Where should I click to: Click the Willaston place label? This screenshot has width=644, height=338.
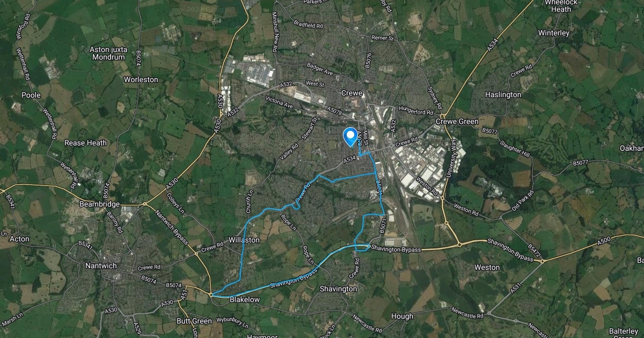point(244,240)
